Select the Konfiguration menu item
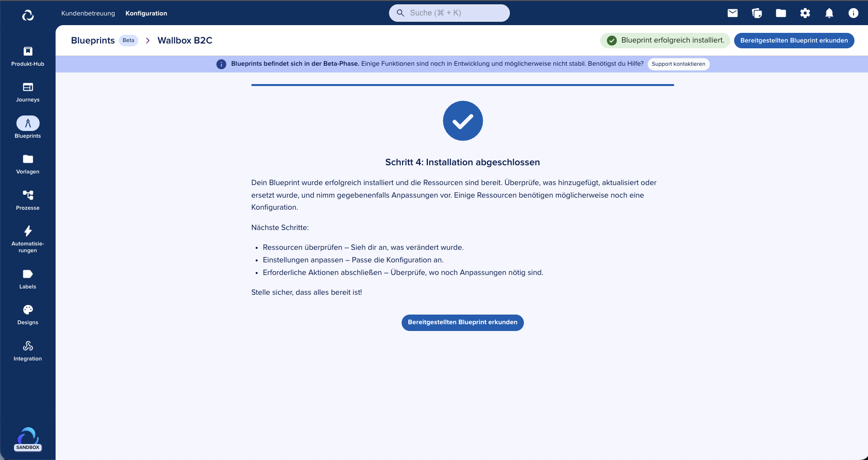The height and width of the screenshot is (460, 868). [x=146, y=14]
